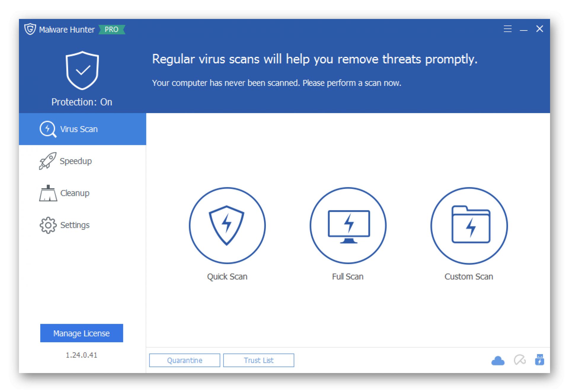
Task: Click the protection shield checkmark icon
Action: coord(82,71)
